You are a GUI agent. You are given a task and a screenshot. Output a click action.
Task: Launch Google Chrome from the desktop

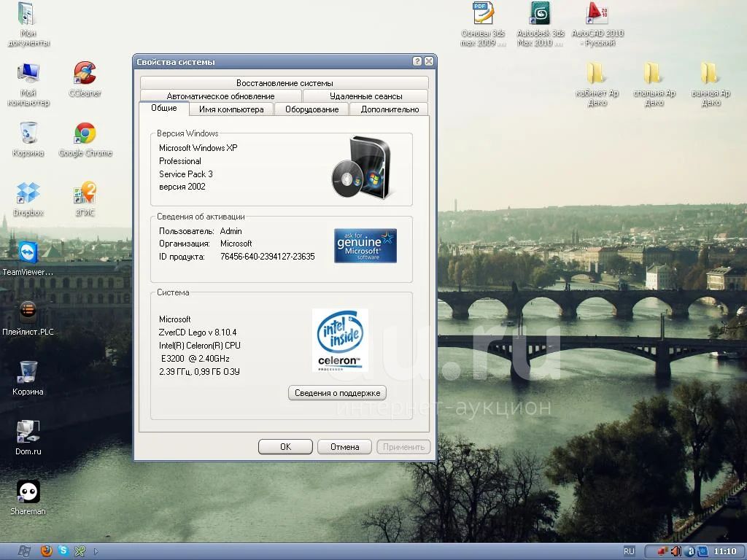point(85,139)
